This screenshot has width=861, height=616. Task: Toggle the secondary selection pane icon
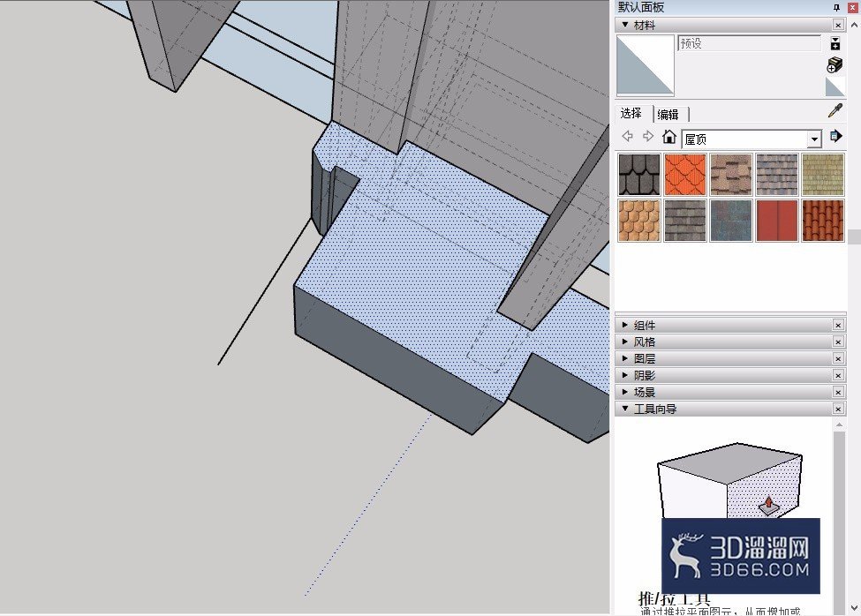click(x=835, y=43)
